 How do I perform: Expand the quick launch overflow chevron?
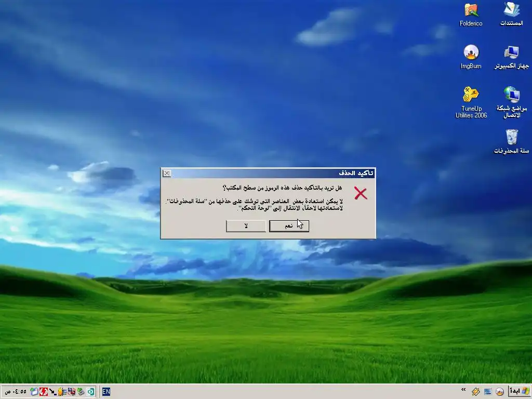pos(463,390)
